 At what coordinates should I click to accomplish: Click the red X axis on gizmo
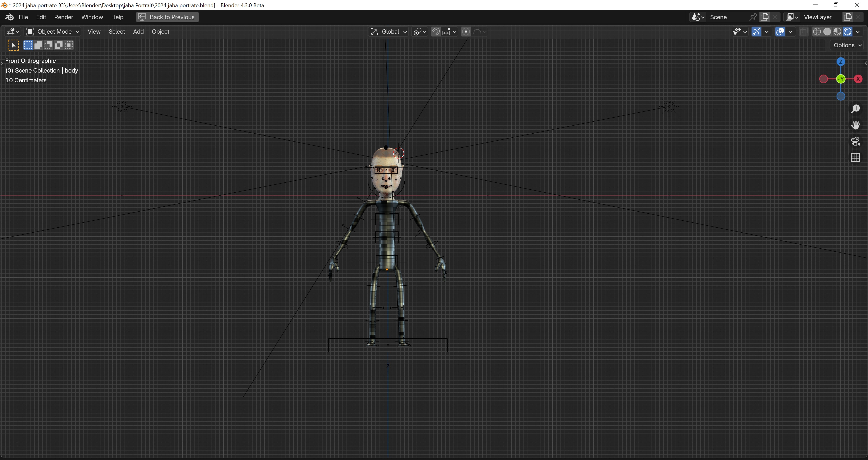tap(858, 79)
